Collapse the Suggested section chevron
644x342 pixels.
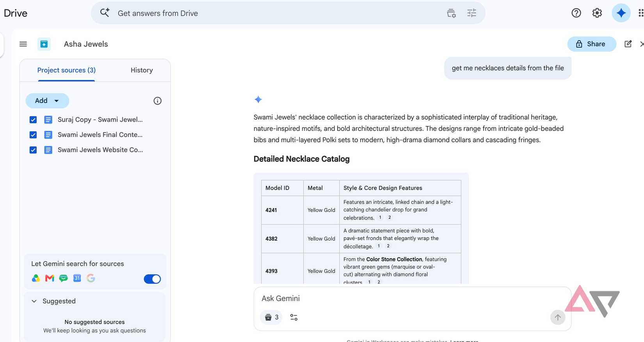(x=34, y=301)
